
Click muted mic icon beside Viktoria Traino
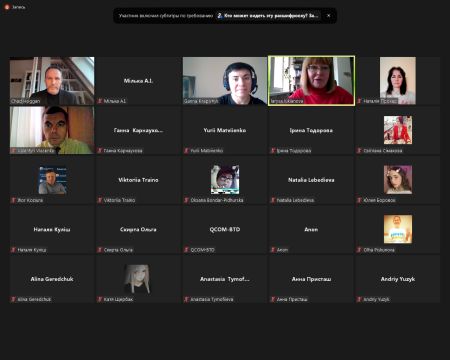(x=100, y=200)
